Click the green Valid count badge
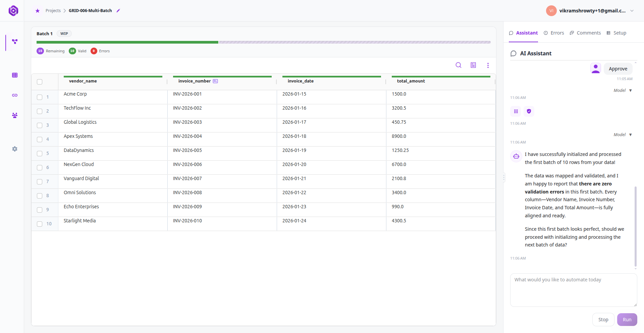This screenshot has height=333, width=644. click(72, 51)
